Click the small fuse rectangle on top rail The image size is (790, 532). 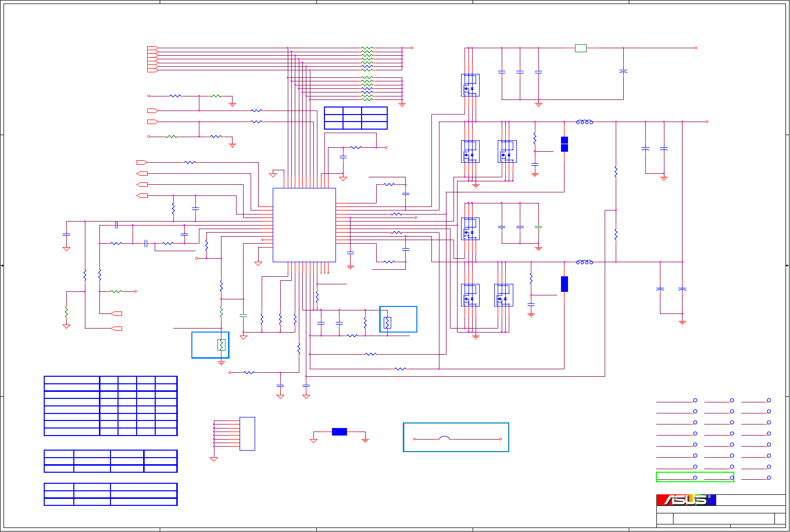[x=581, y=48]
